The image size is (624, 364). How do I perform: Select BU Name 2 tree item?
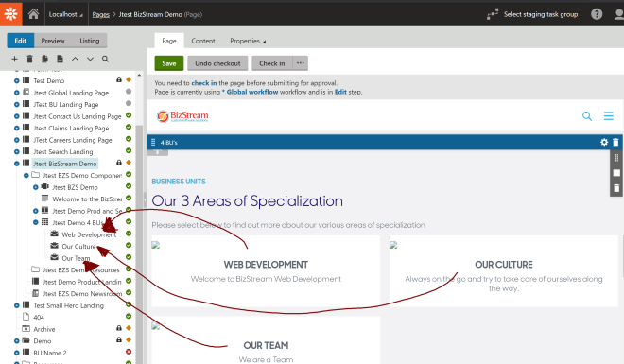50,353
